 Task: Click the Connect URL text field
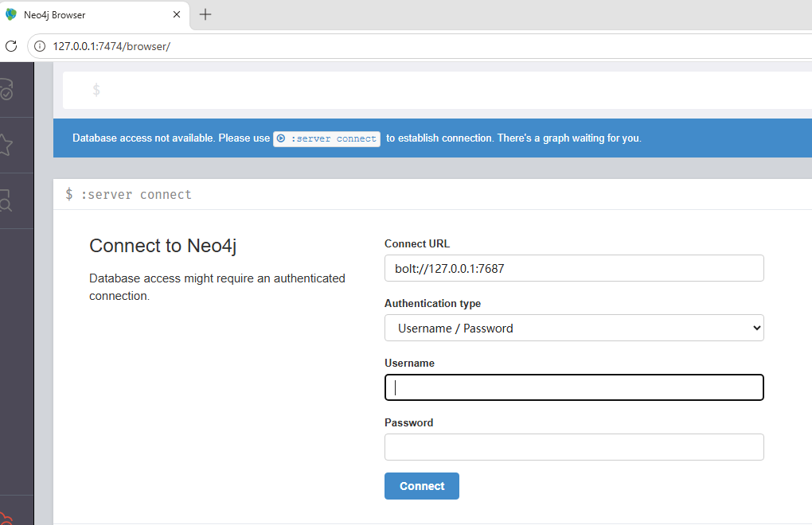573,268
